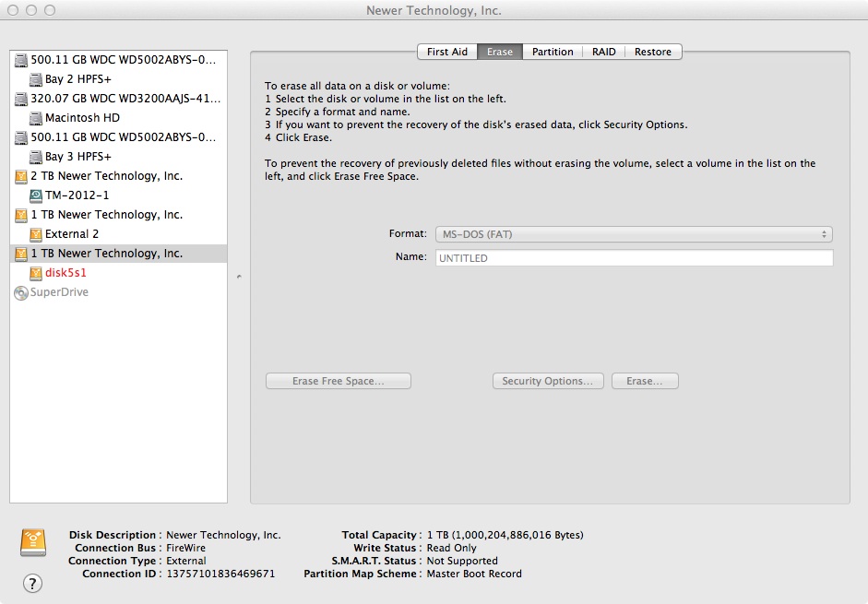This screenshot has width=868, height=604.
Task: Select the 320.07 GB WDC WD3200AAJS disk
Action: [118, 99]
